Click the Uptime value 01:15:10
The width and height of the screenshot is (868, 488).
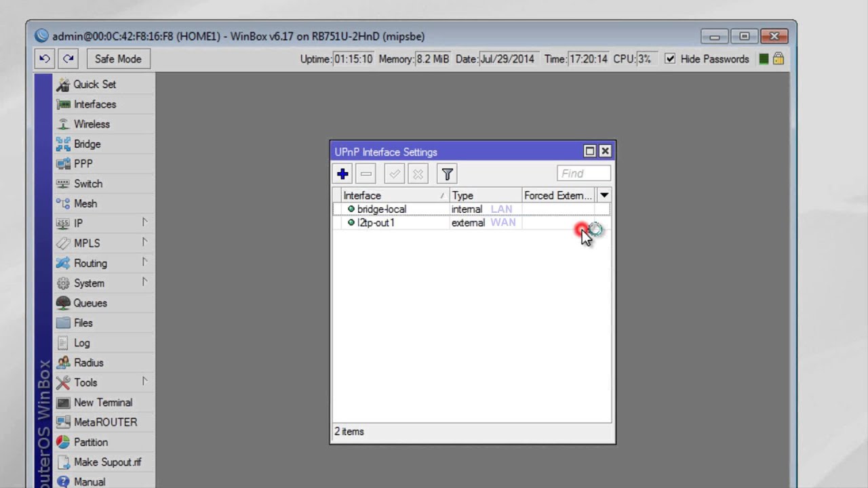tap(353, 59)
